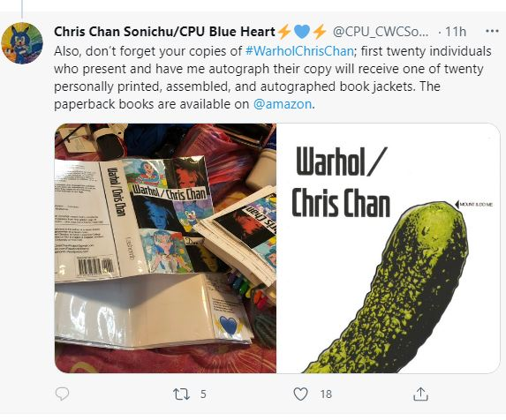Open the #WarholChrisChan hashtag link
The image size is (506, 420).
click(x=299, y=51)
